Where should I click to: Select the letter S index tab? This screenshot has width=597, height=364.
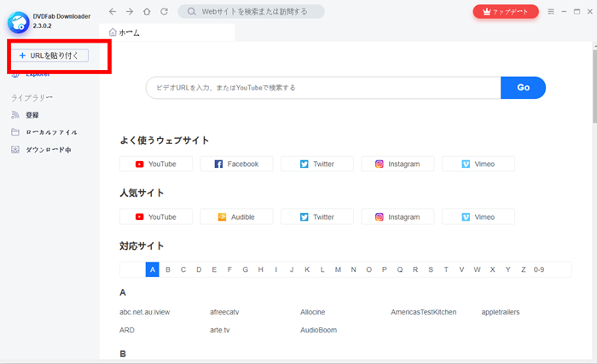click(x=431, y=269)
